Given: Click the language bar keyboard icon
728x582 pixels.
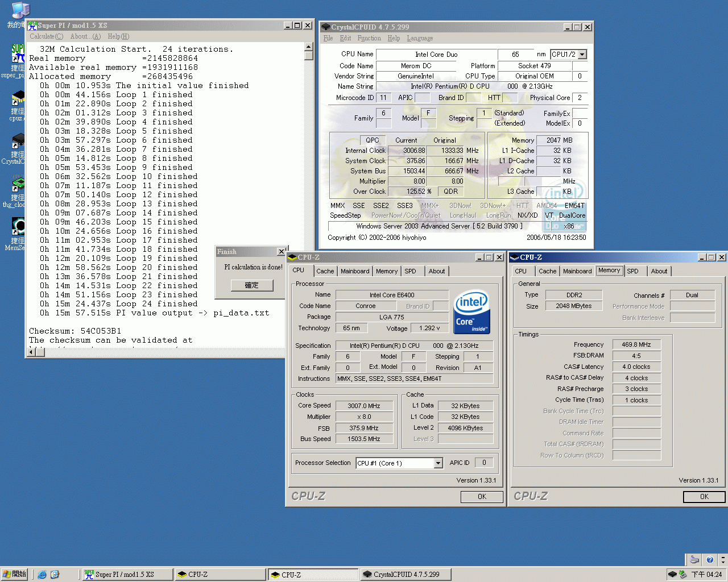Looking at the screenshot, I should pyautogui.click(x=694, y=559).
